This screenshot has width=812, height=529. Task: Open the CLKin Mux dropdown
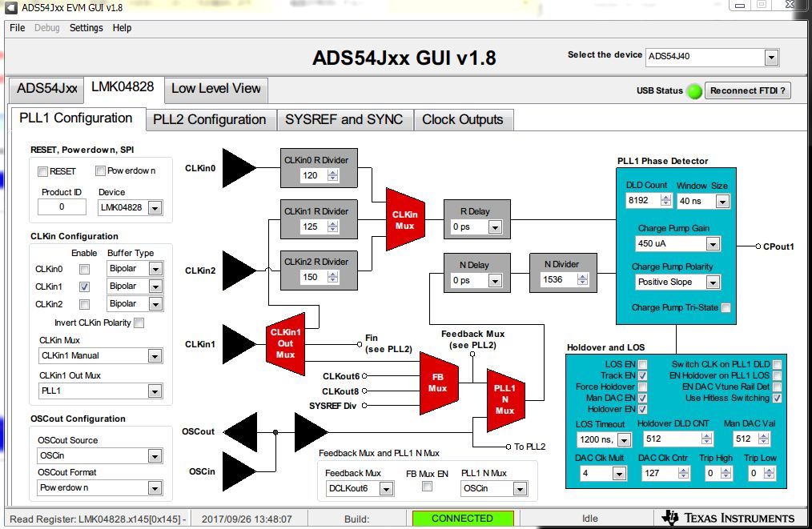point(101,355)
